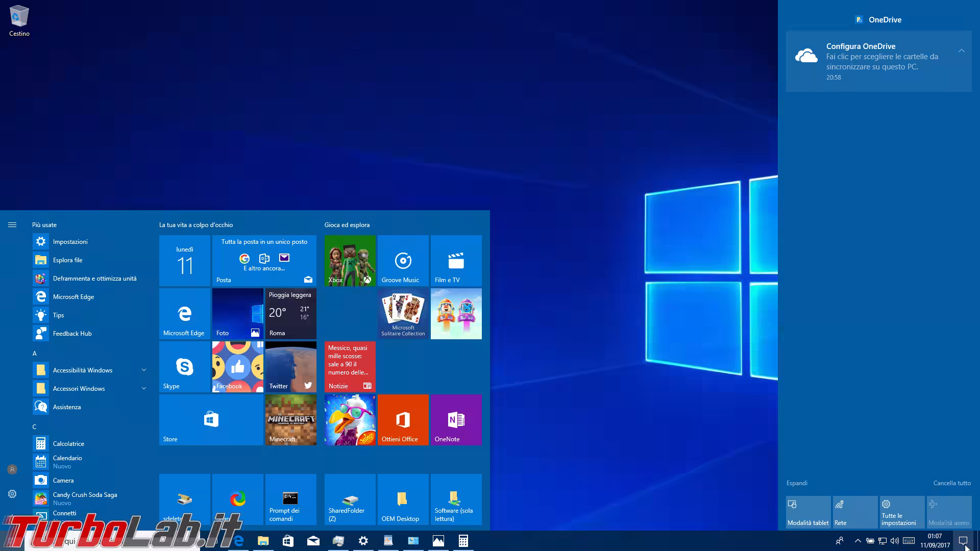
Task: Open Mail from the taskbar
Action: [313, 540]
